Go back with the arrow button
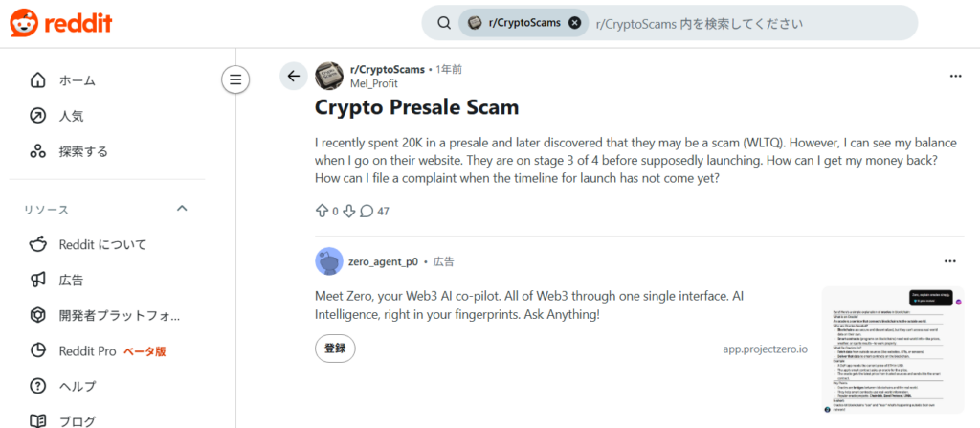Image resolution: width=980 pixels, height=428 pixels. pyautogui.click(x=294, y=76)
